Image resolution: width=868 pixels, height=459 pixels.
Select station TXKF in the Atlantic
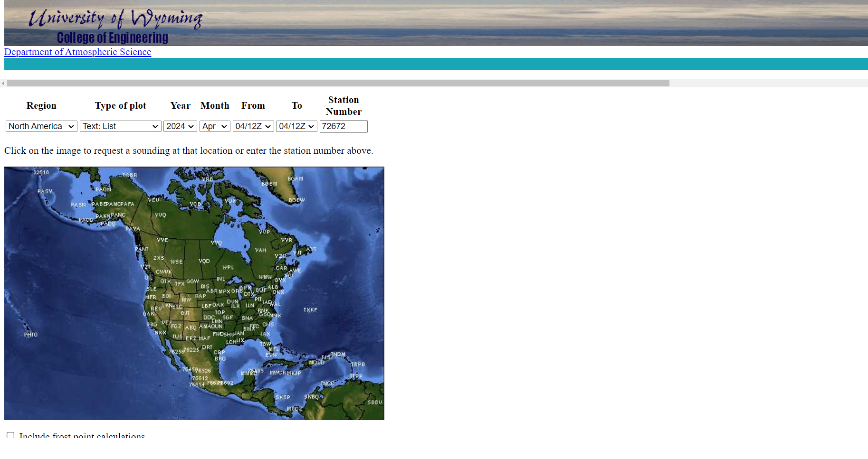[310, 310]
